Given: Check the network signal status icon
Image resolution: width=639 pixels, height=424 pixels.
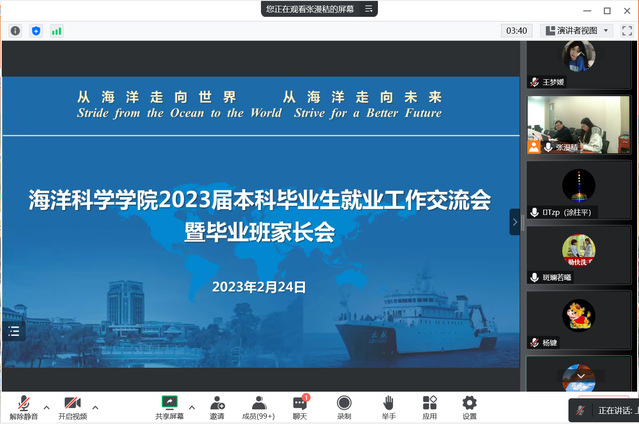Looking at the screenshot, I should pyautogui.click(x=57, y=30).
